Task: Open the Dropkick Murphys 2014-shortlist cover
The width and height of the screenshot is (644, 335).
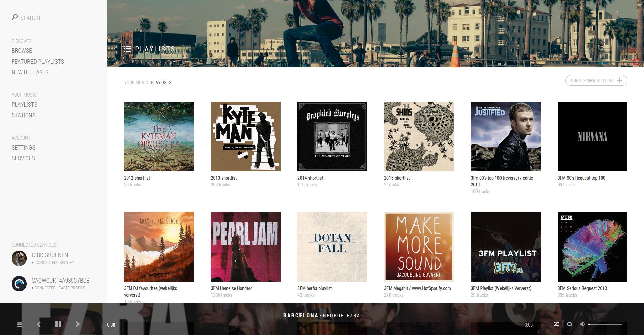Action: coord(332,136)
